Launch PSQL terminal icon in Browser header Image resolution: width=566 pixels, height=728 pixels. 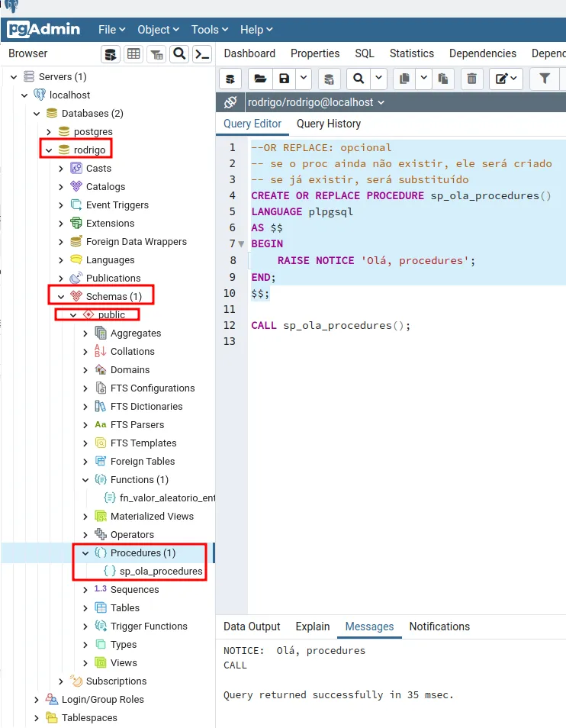202,54
